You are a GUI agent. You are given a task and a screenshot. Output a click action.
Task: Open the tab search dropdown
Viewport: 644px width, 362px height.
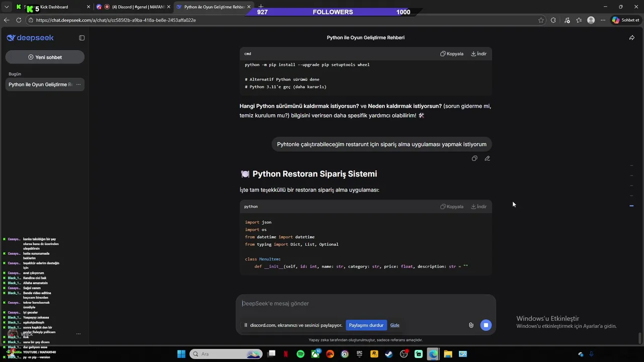click(x=7, y=7)
